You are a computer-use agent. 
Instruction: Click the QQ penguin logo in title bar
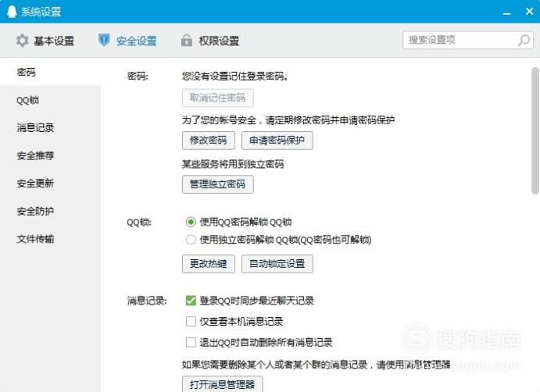(12, 12)
